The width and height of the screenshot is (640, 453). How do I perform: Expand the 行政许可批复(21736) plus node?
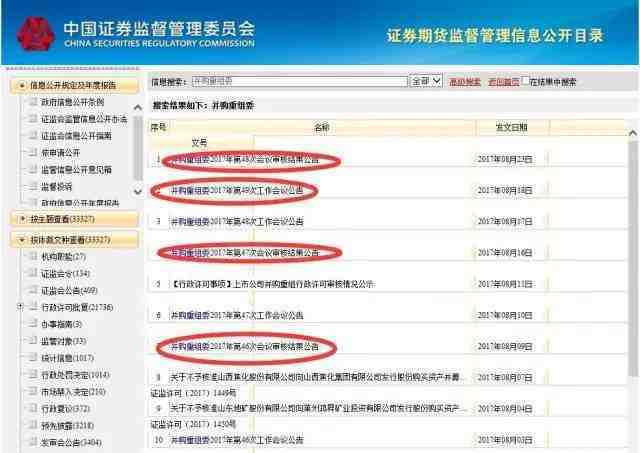click(20, 306)
